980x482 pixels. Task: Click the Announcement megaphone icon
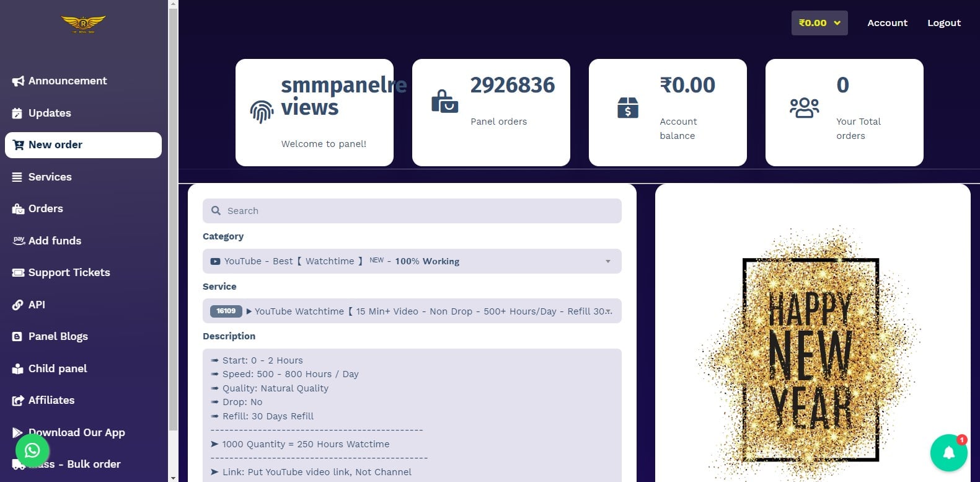tap(18, 81)
